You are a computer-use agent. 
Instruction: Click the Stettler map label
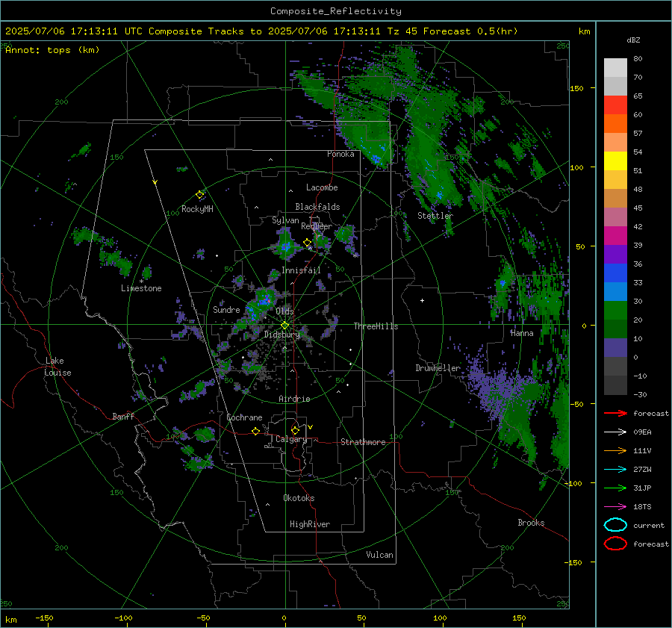click(x=435, y=216)
